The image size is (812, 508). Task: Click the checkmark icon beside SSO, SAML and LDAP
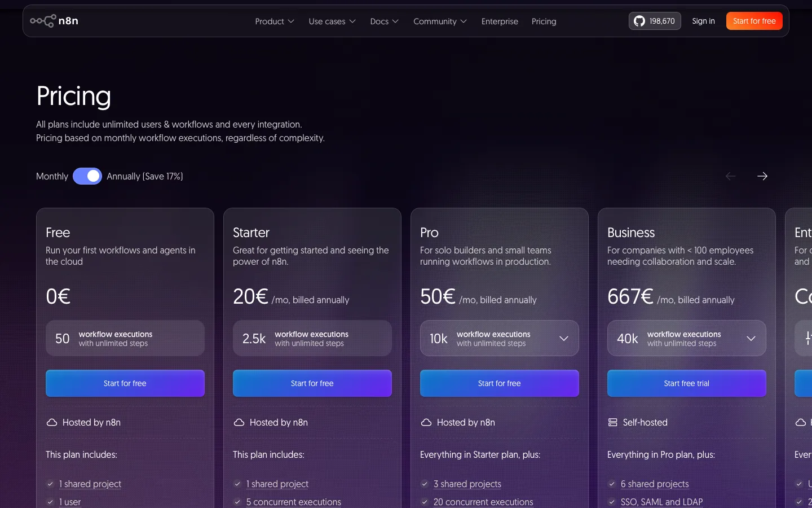click(612, 502)
